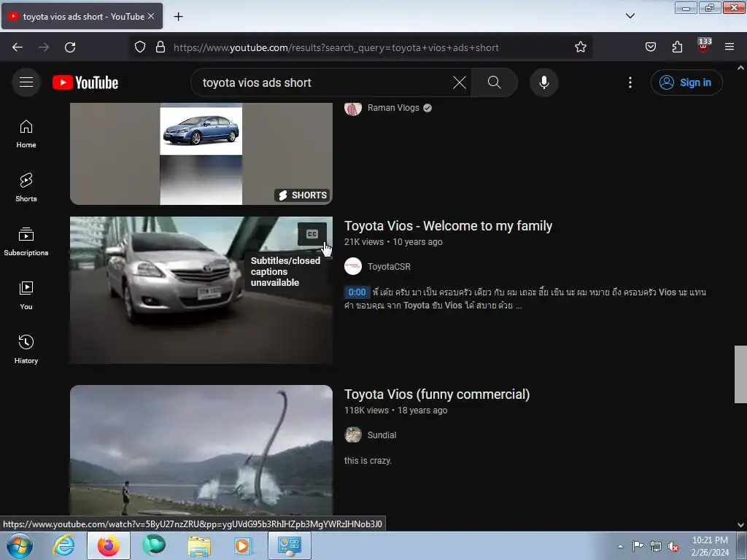The width and height of the screenshot is (747, 560).
Task: Open the Firefox extensions puzzle icon
Action: click(677, 47)
